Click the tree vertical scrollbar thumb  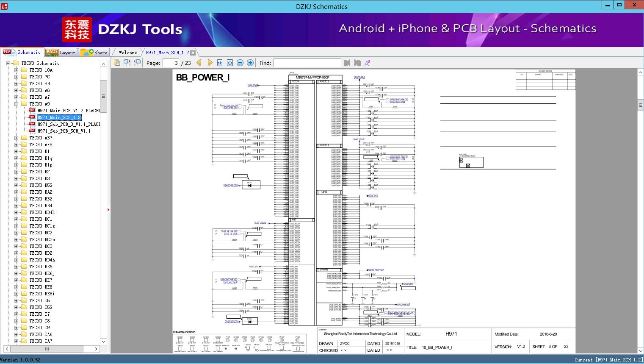[103, 96]
